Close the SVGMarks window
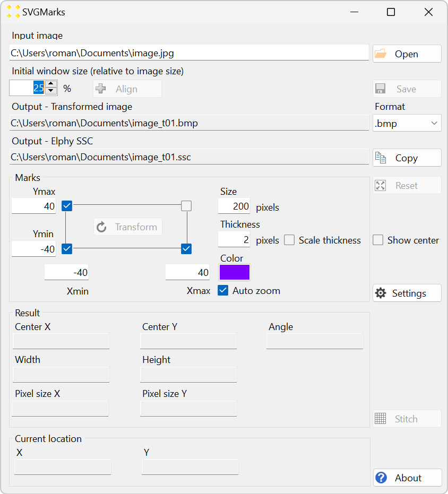The image size is (448, 494). point(428,12)
